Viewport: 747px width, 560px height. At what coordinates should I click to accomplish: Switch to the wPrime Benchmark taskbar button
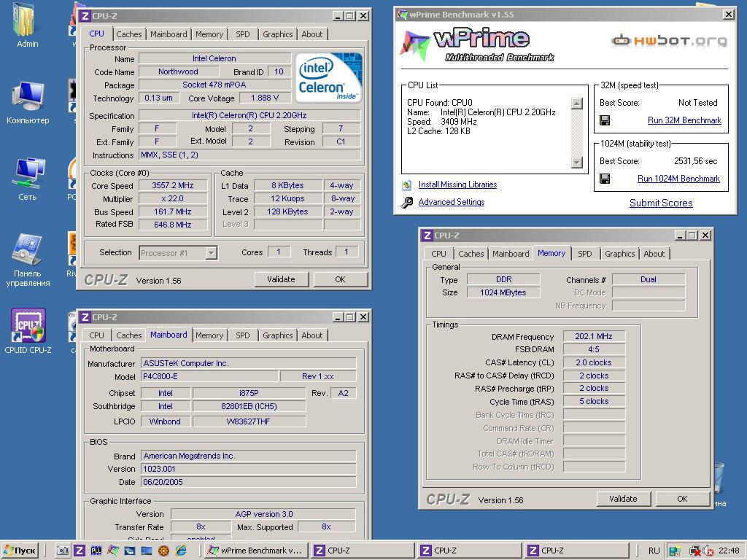pyautogui.click(x=256, y=551)
